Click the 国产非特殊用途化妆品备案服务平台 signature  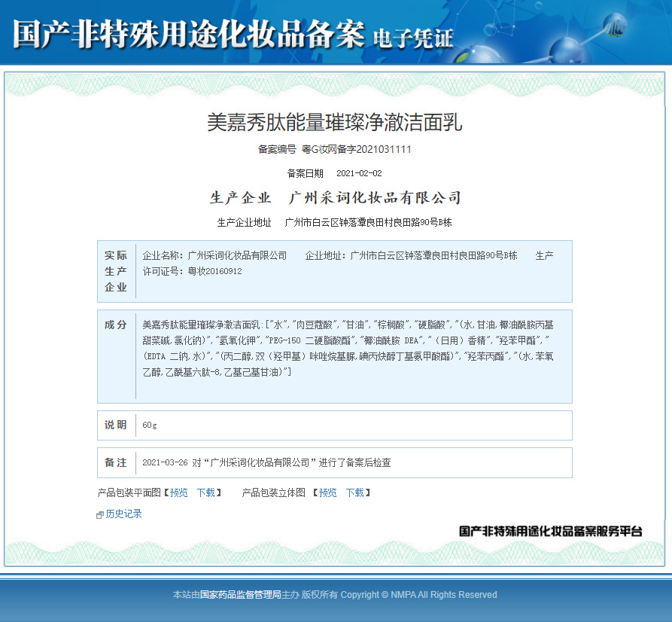[x=551, y=531]
